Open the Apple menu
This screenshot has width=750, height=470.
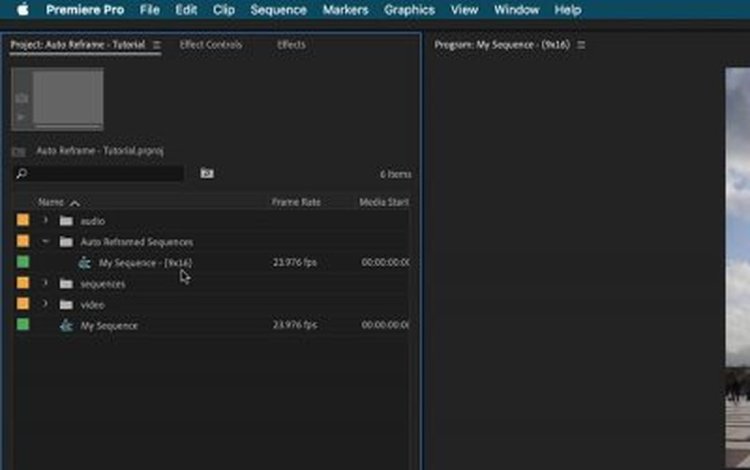click(x=22, y=9)
